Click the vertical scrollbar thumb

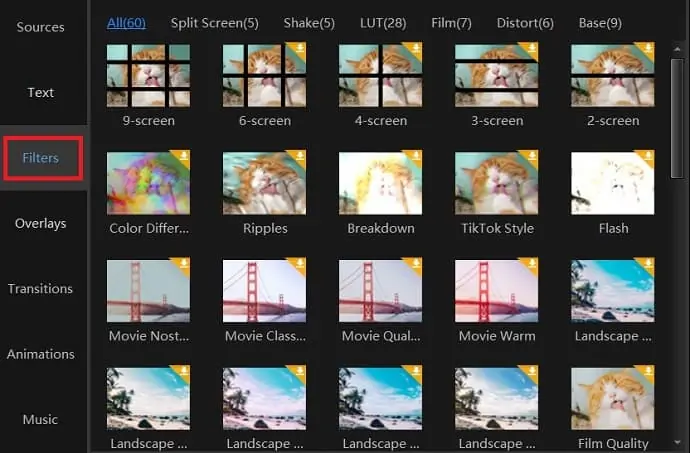[677, 118]
